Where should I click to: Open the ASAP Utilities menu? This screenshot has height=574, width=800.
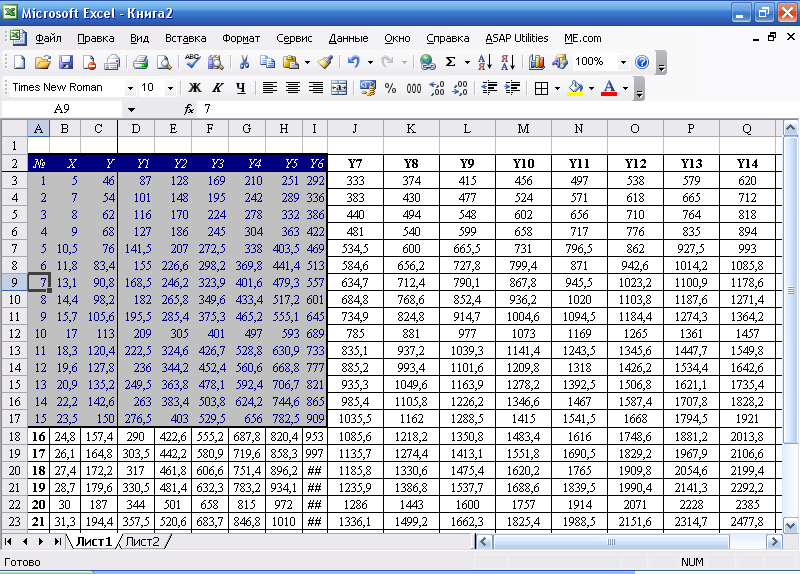coord(517,38)
